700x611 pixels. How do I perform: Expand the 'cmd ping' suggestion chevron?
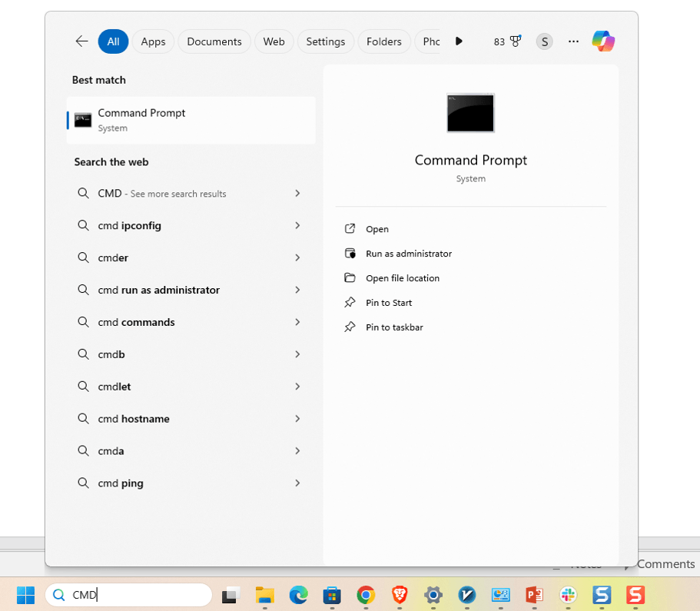297,483
